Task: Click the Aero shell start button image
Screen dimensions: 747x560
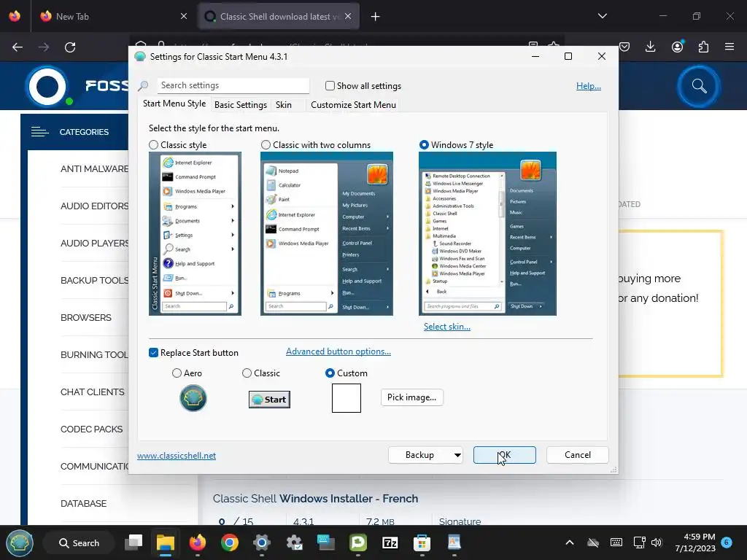Action: point(193,398)
